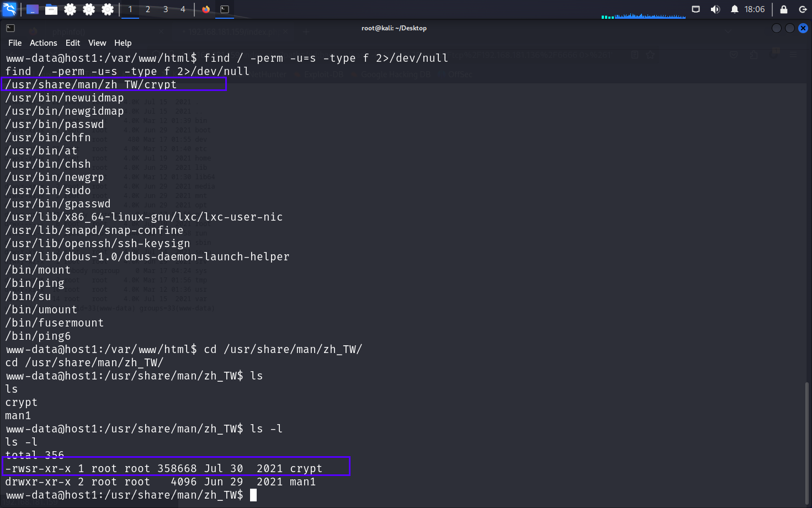Click the /usr/bin/chfn line
Image resolution: width=812 pixels, height=508 pixels.
point(48,137)
